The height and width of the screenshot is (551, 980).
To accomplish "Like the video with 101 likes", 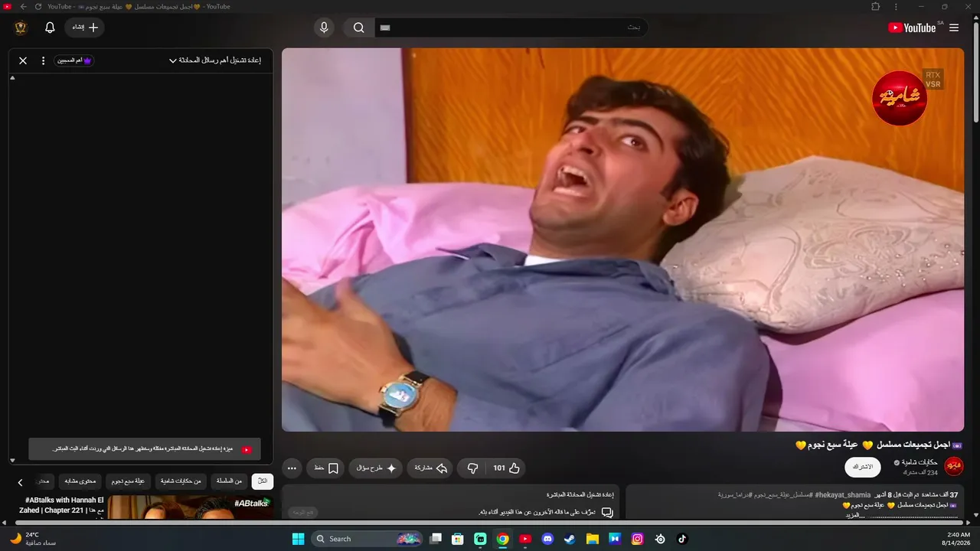I will (506, 468).
